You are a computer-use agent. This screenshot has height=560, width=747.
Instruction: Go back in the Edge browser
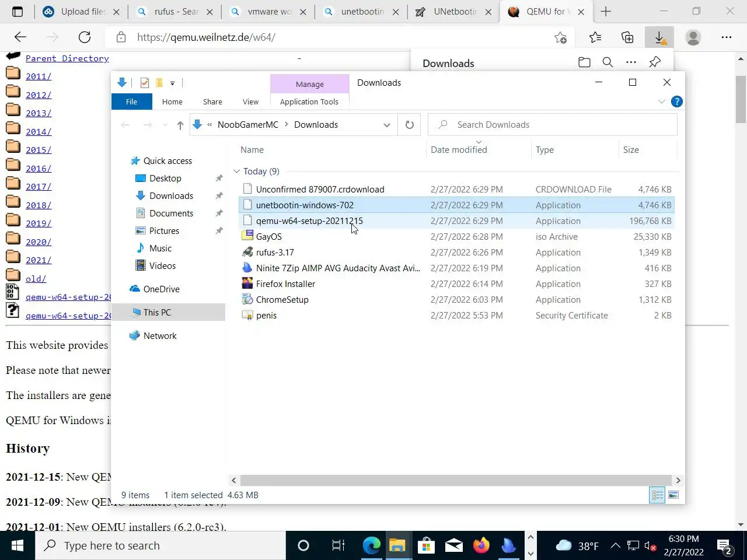20,37
